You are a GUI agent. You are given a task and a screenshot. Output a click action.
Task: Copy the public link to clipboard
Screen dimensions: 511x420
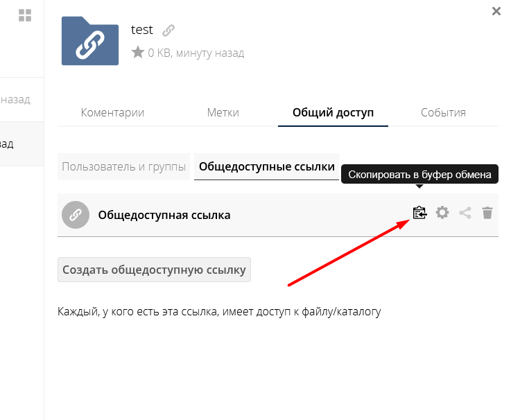click(x=419, y=213)
